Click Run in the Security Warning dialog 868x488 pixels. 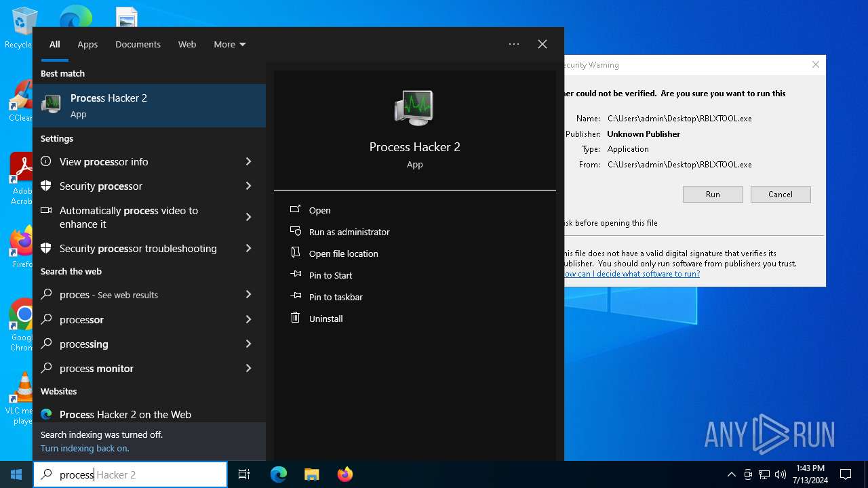713,195
